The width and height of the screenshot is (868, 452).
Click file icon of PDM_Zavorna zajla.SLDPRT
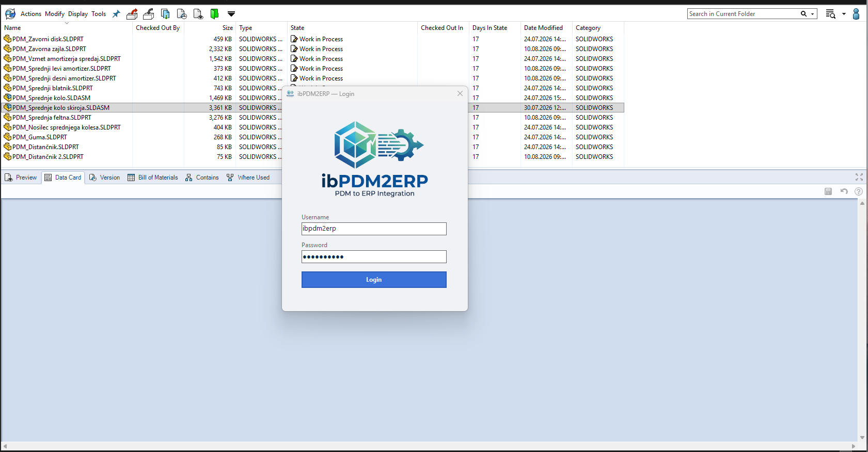[8, 49]
